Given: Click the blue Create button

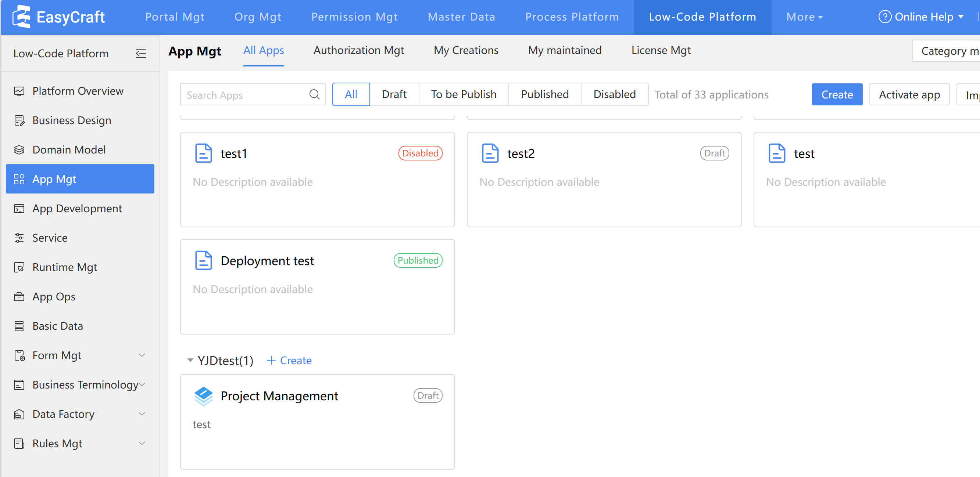Looking at the screenshot, I should click(x=837, y=94).
